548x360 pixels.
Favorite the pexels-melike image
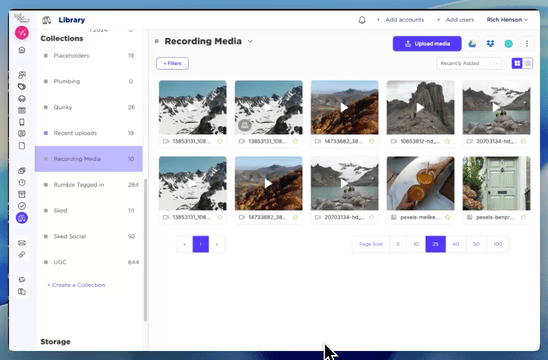tap(447, 217)
